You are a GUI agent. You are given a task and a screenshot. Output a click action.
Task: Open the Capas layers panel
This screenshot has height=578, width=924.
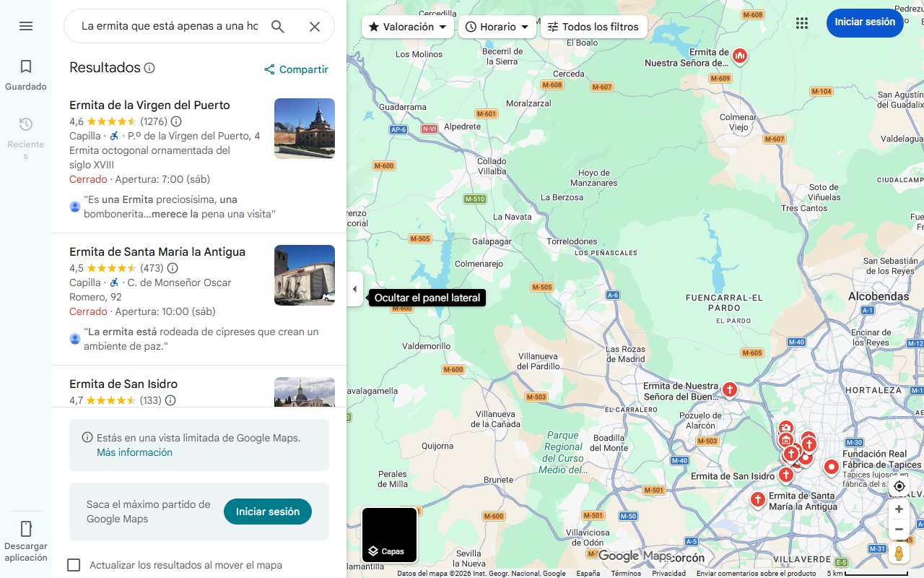389,535
